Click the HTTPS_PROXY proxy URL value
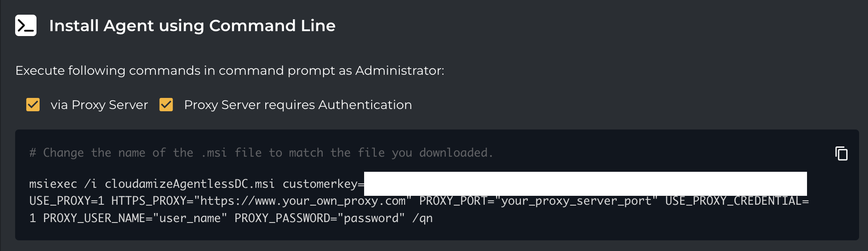This screenshot has width=868, height=251. [303, 201]
